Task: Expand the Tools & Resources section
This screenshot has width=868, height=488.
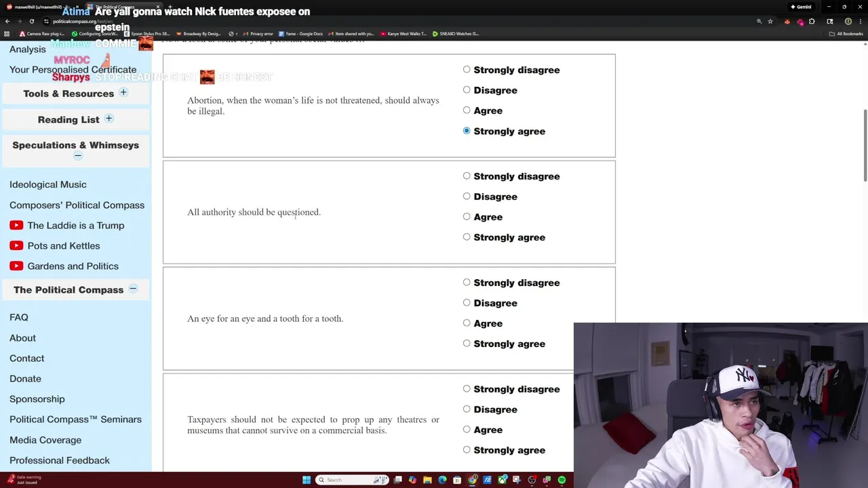Action: point(123,92)
